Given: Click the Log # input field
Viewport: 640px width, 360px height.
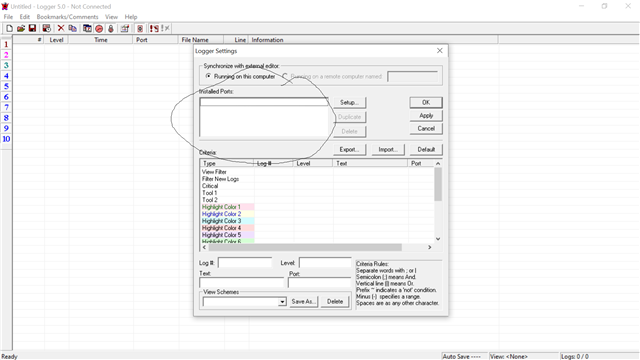Looking at the screenshot, I should pyautogui.click(x=245, y=263).
